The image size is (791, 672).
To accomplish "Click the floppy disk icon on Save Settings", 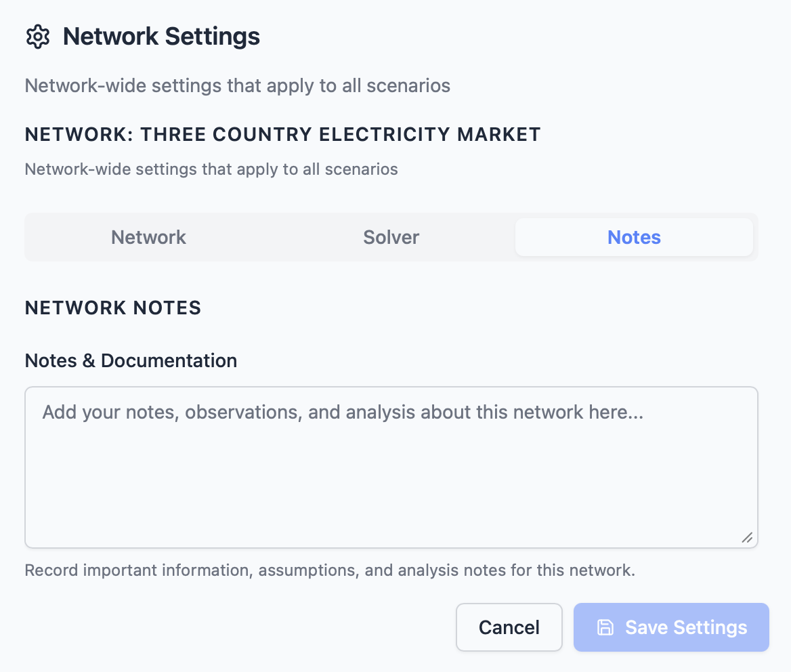I will point(603,627).
